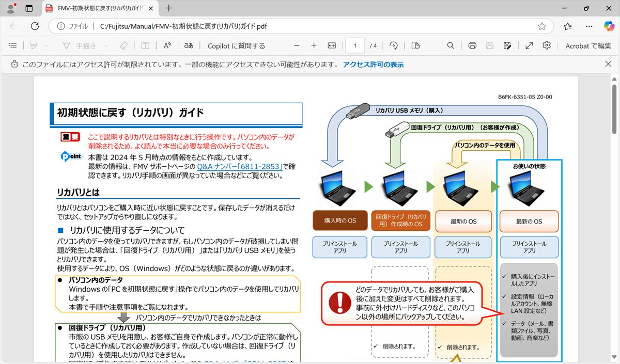Activate the add text tool
Image resolution: width=620 pixels, height=364 pixels.
[145, 45]
